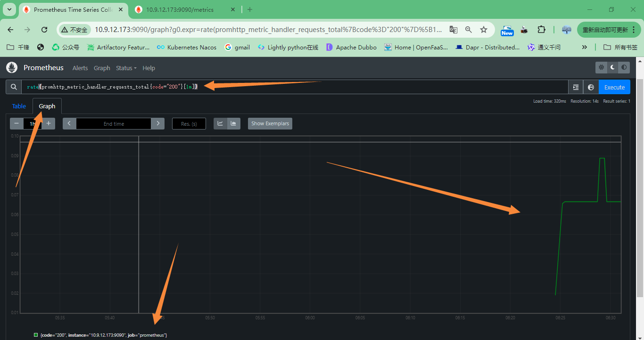This screenshot has width=644, height=340.
Task: Open the zoom magnifier in address bar
Action: coord(469,29)
